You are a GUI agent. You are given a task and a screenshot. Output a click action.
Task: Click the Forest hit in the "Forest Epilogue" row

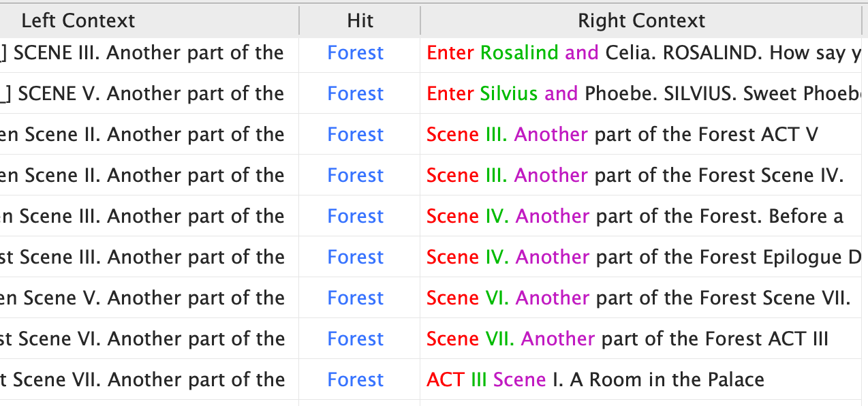356,257
